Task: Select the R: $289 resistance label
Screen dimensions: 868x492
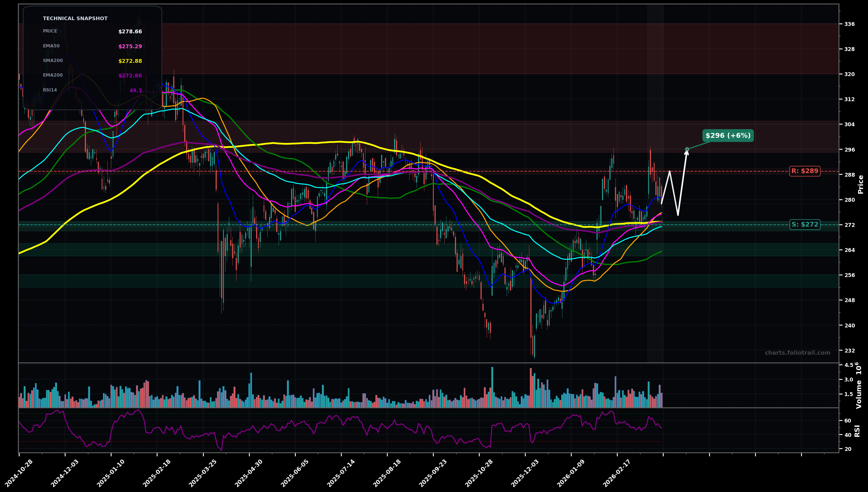Action: click(805, 171)
